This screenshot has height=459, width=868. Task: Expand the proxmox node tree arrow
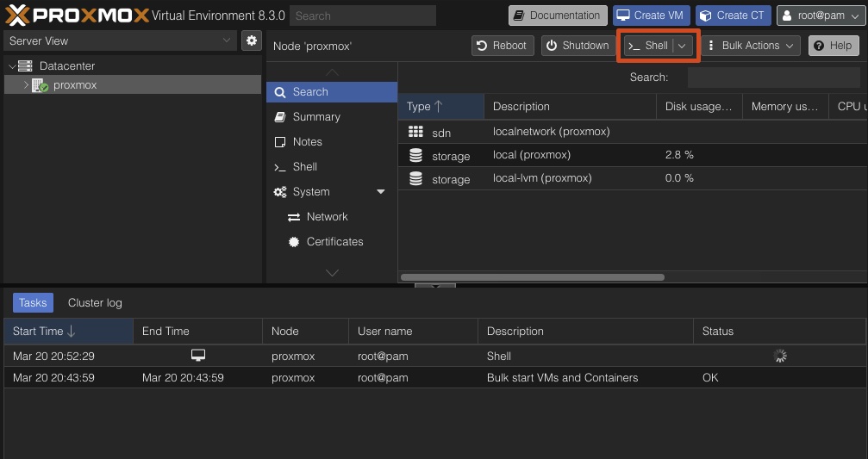tap(26, 85)
